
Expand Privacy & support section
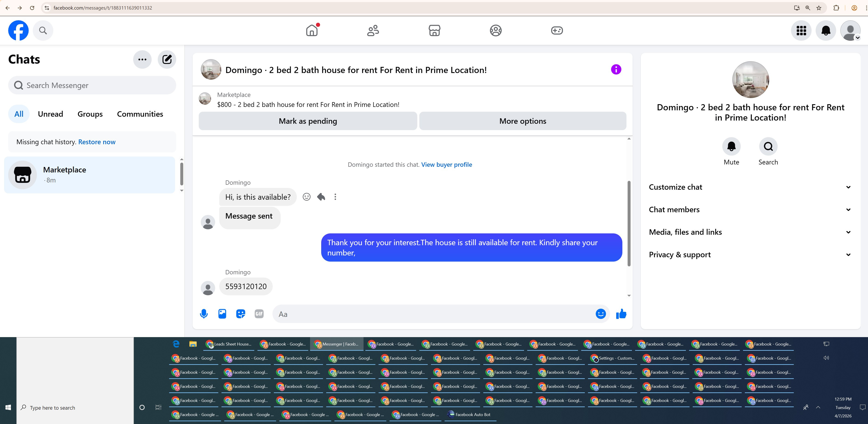(750, 255)
